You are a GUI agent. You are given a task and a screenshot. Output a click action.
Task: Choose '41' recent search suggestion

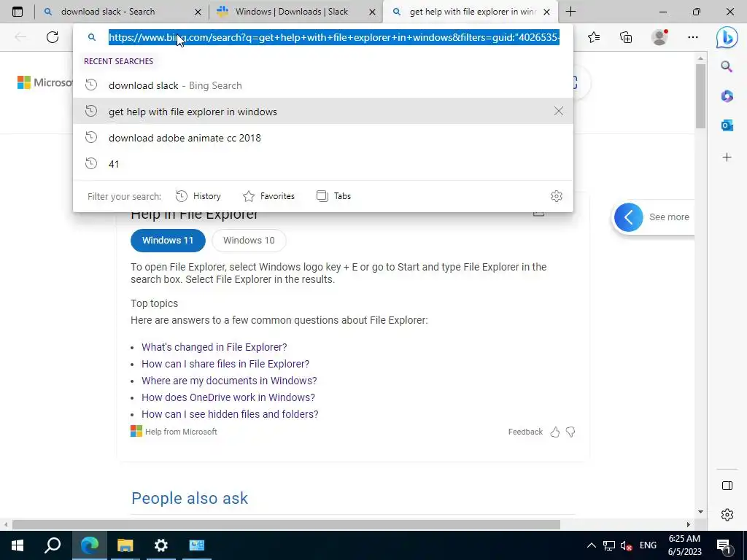[323, 164]
